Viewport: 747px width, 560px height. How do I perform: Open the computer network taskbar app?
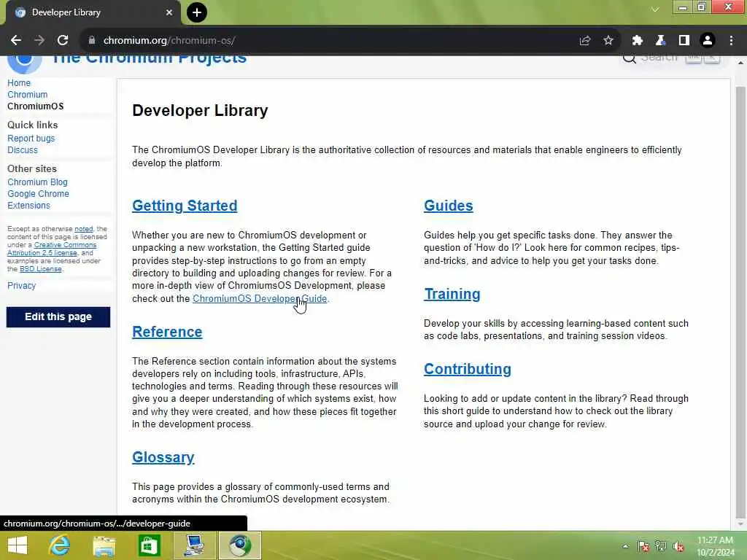click(x=194, y=545)
